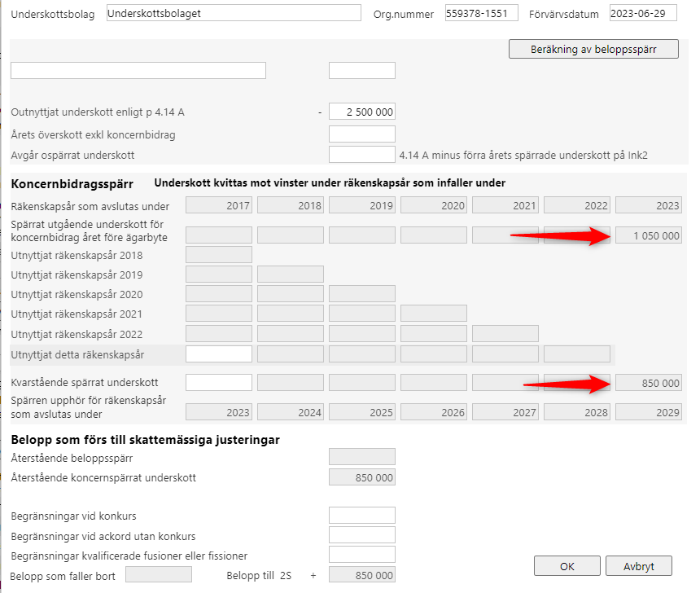This screenshot has height=593, width=700.
Task: Confirm the dialog with OK
Action: click(x=567, y=566)
